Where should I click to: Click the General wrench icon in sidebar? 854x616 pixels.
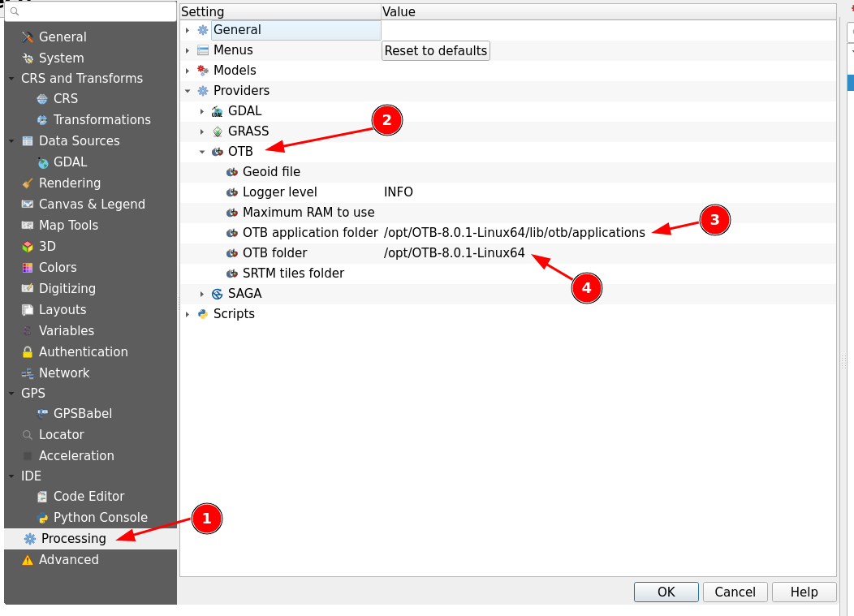pos(28,37)
